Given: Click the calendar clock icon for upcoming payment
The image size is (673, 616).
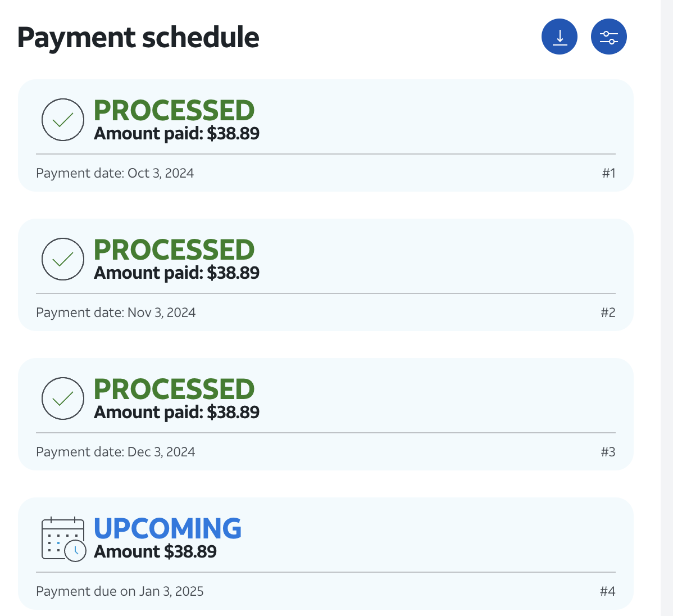Looking at the screenshot, I should (x=63, y=538).
